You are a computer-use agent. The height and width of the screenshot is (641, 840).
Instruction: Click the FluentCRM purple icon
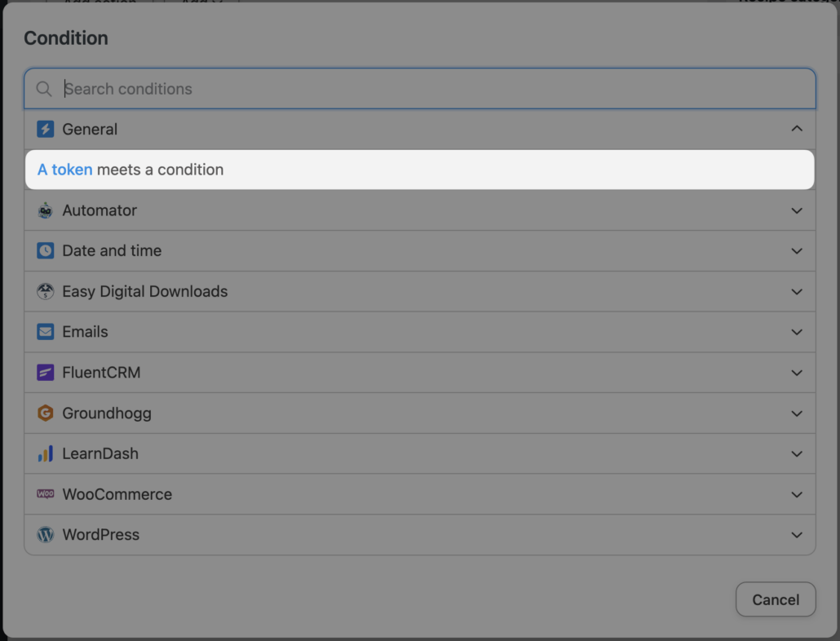click(46, 373)
